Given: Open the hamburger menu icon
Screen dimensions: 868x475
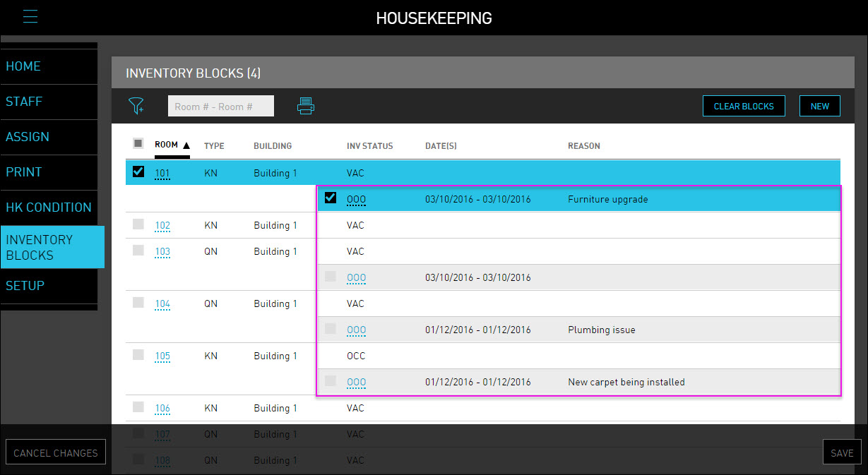Looking at the screenshot, I should pyautogui.click(x=30, y=17).
